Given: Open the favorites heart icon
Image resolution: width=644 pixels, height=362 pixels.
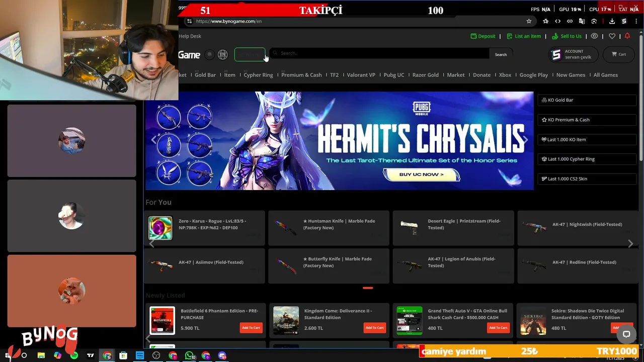Looking at the screenshot, I should pyautogui.click(x=612, y=36).
